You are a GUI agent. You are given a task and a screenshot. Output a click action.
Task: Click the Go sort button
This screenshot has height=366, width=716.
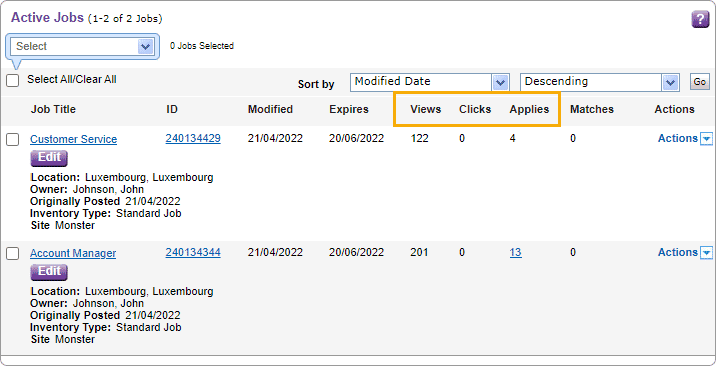pyautogui.click(x=700, y=82)
